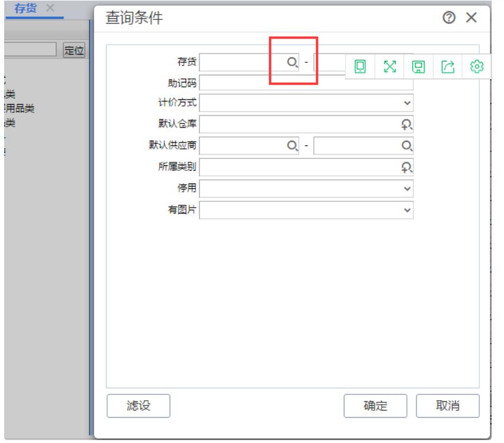Open lookup for 默认仓库 field
The width and height of the screenshot is (504, 443).
point(406,124)
